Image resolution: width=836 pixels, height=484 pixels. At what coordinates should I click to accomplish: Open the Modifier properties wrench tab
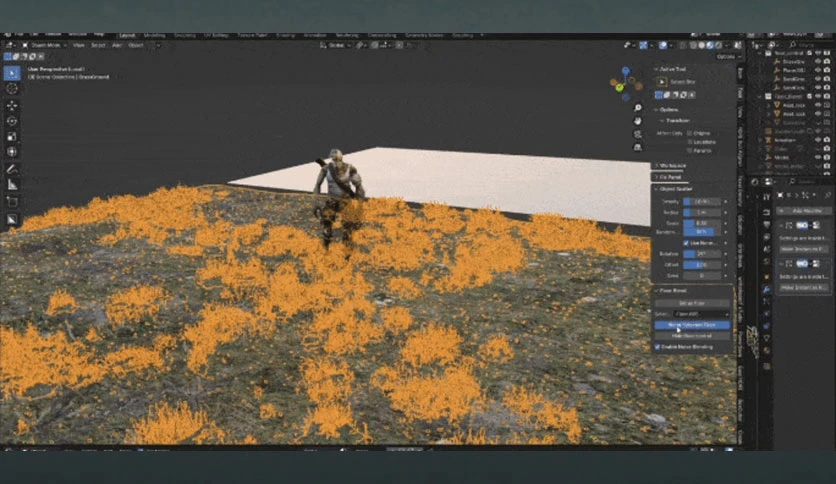coord(767,289)
